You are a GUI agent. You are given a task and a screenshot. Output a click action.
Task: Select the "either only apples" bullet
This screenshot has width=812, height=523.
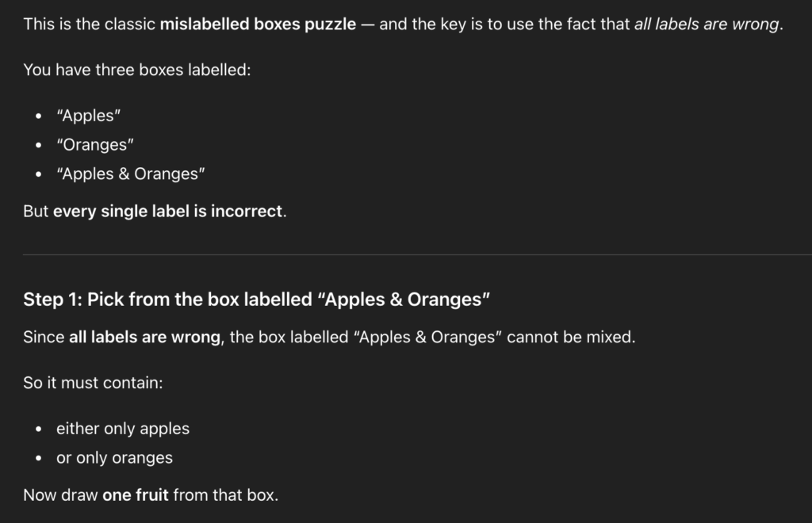pyautogui.click(x=123, y=429)
